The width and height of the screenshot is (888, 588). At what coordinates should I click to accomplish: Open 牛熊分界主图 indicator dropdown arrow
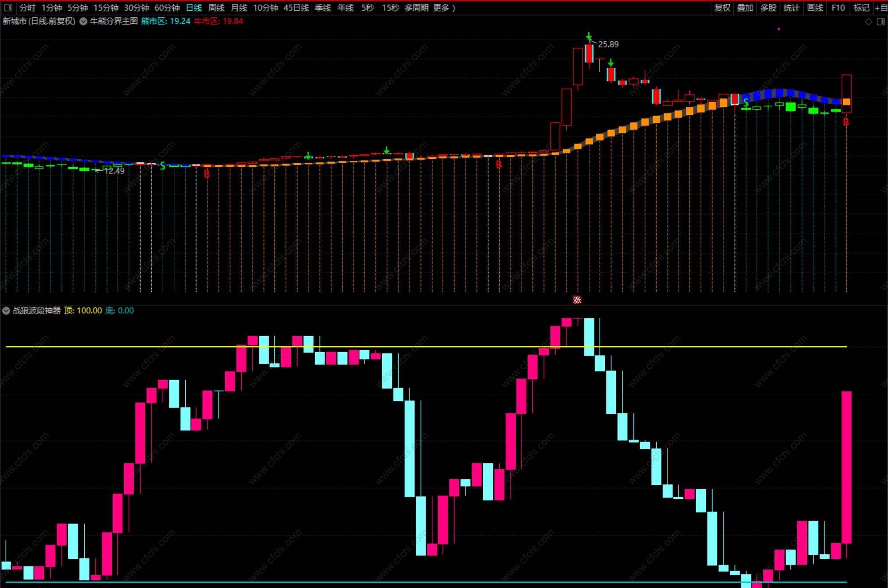[83, 21]
